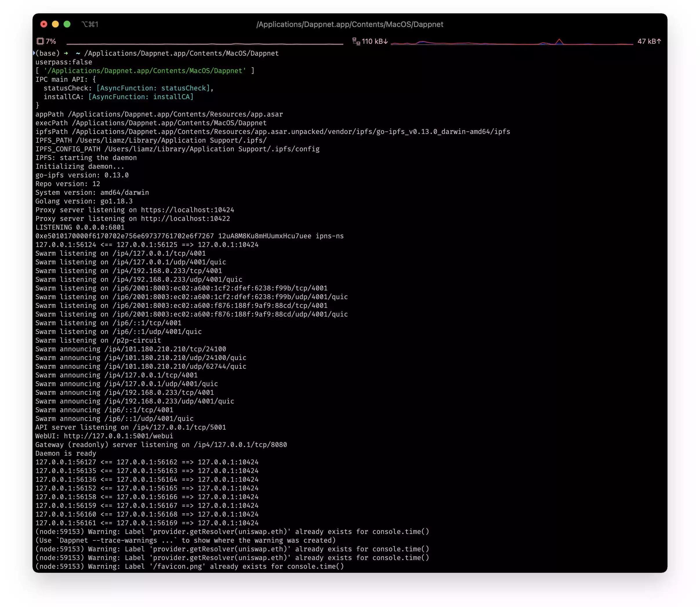Click 'Golang version: go1.18.3' line
This screenshot has height=607, width=700.
tap(84, 201)
